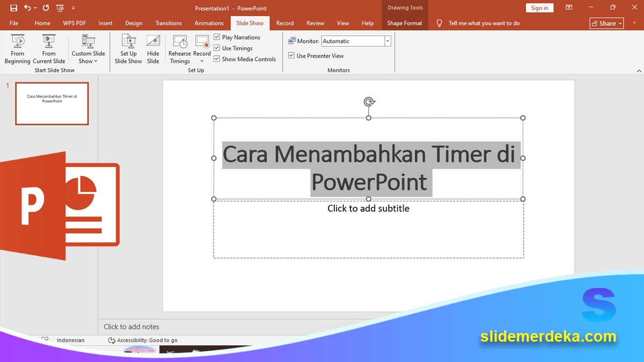644x362 pixels.
Task: Switch to the Insert tab
Action: point(106,23)
